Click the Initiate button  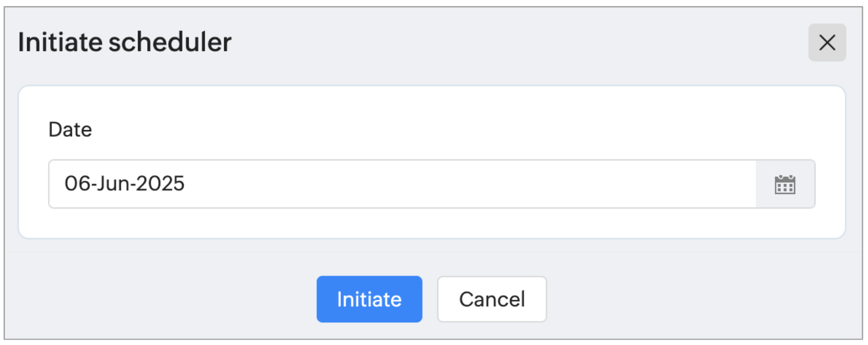[369, 299]
